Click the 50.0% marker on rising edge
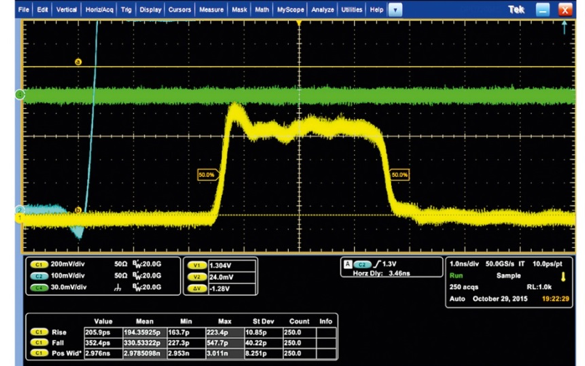 click(x=207, y=175)
